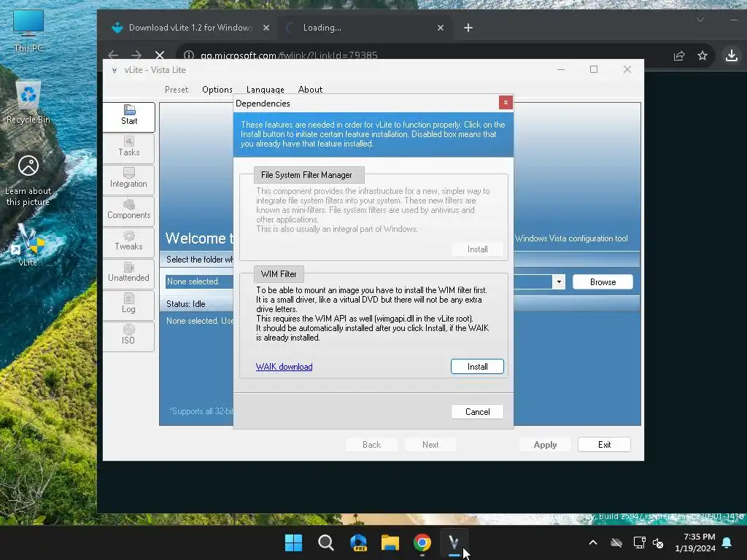Screen dimensions: 747x560
Task: Open the Integration section in vLite sidebar
Action: tap(128, 179)
